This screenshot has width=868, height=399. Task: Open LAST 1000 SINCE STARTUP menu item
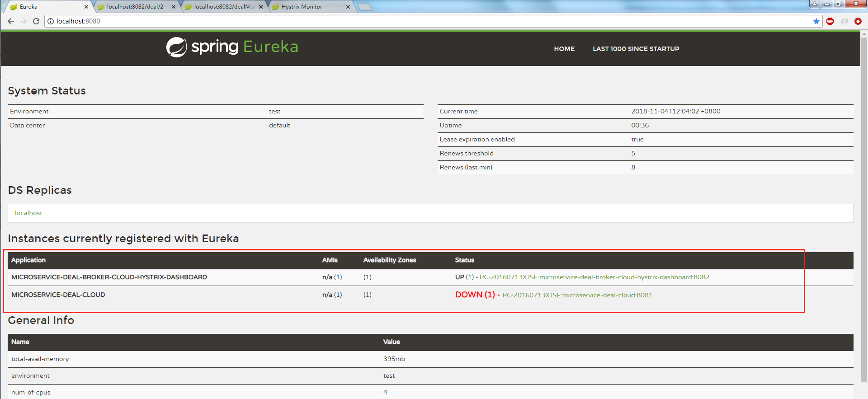[x=636, y=49]
